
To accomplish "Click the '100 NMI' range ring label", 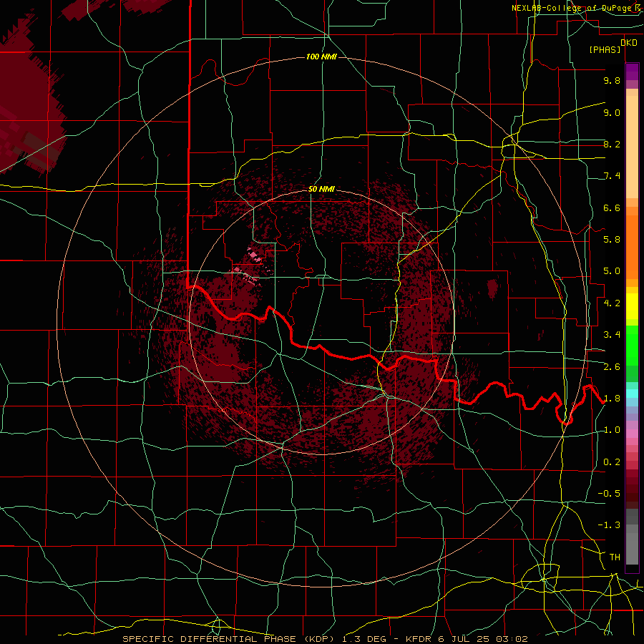I will pos(321,57).
